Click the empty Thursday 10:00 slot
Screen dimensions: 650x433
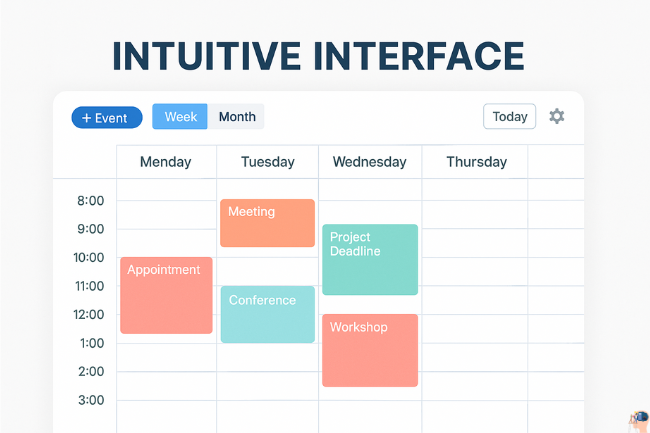coord(476,258)
